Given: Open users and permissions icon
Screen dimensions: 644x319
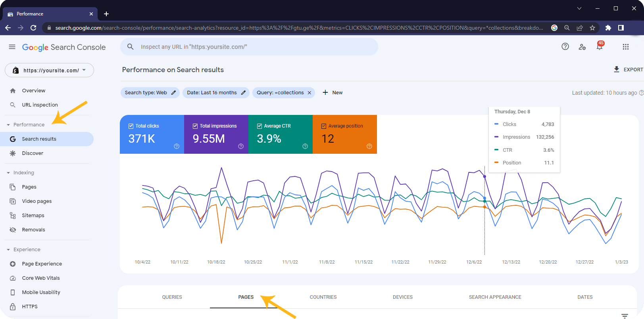Looking at the screenshot, I should 582,47.
